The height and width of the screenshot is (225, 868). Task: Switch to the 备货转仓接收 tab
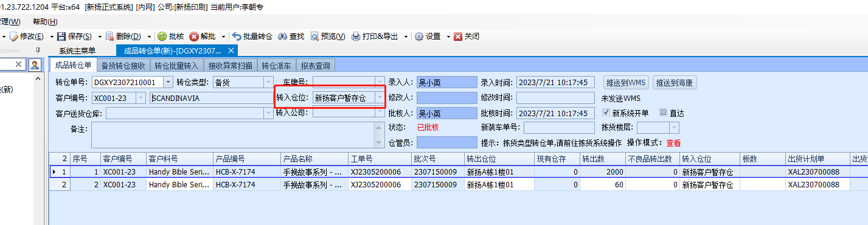123,65
